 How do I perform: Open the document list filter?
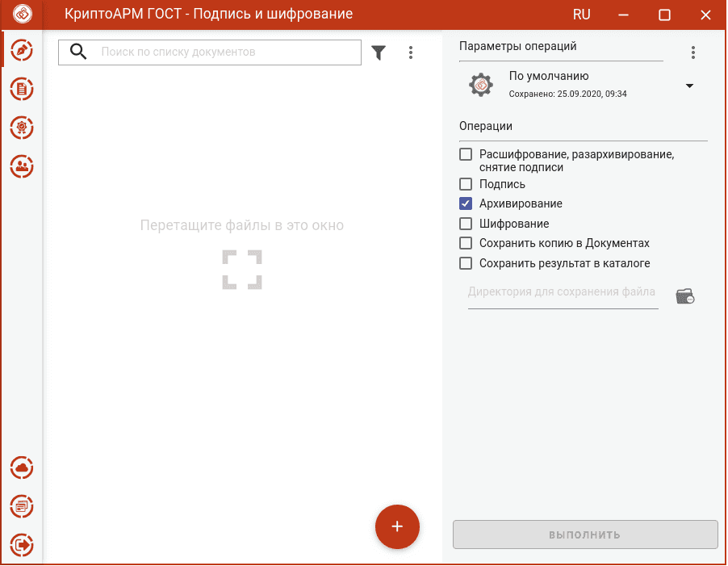[379, 52]
